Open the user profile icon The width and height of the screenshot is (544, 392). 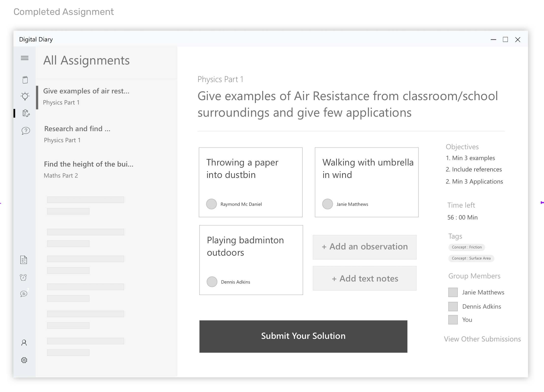(x=24, y=343)
